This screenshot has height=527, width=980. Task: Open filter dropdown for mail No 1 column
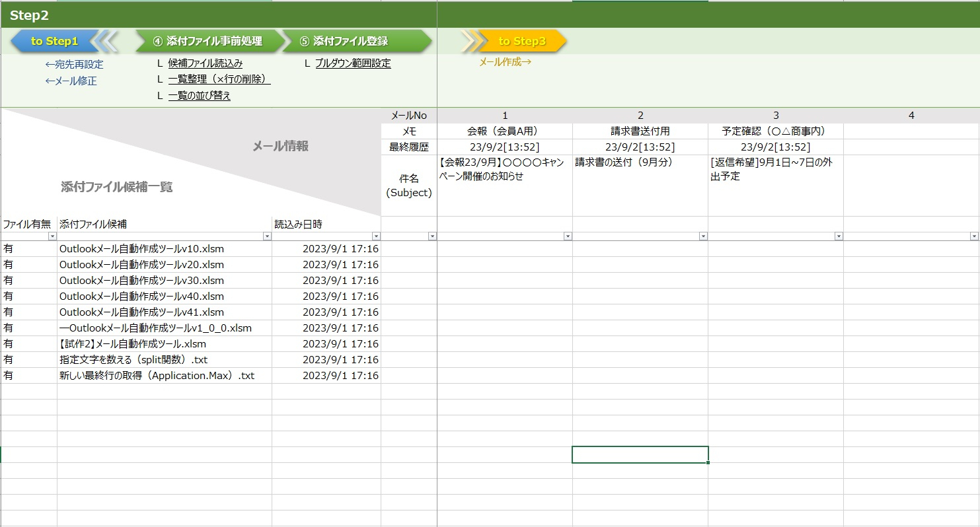(x=568, y=236)
